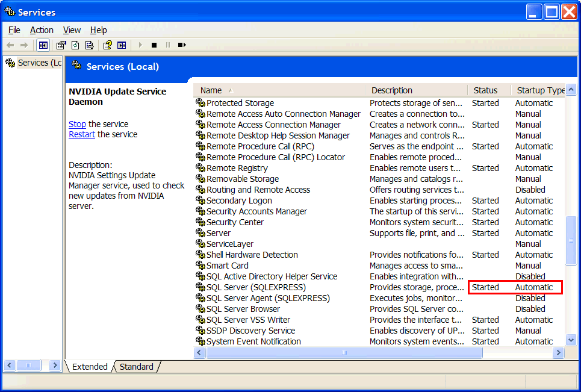Select SQL Server Agent (SQLEXPRESS) service name
581x392 pixels.
(269, 298)
